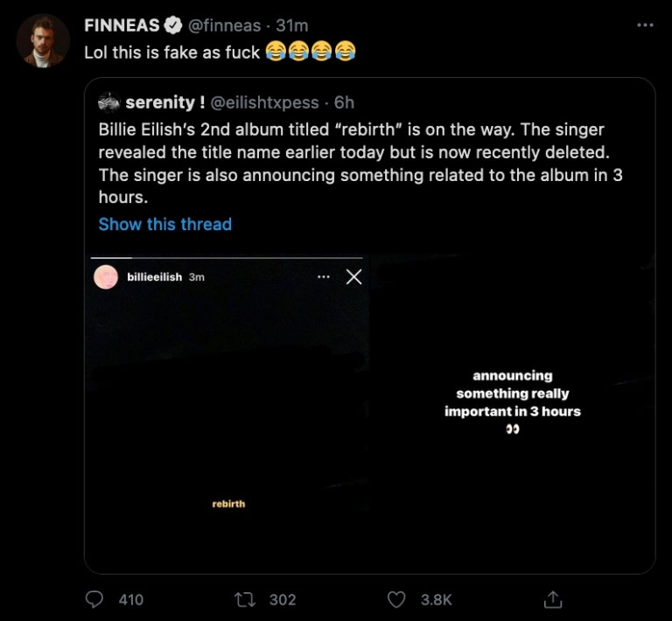The width and height of the screenshot is (672, 621).
Task: Open the tweet's three-dot more menu
Action: [x=645, y=25]
